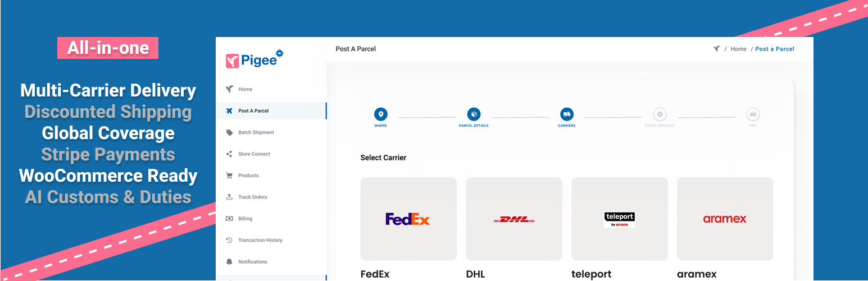This screenshot has width=868, height=281.
Task: Click the Global Coverage text
Action: click(108, 133)
